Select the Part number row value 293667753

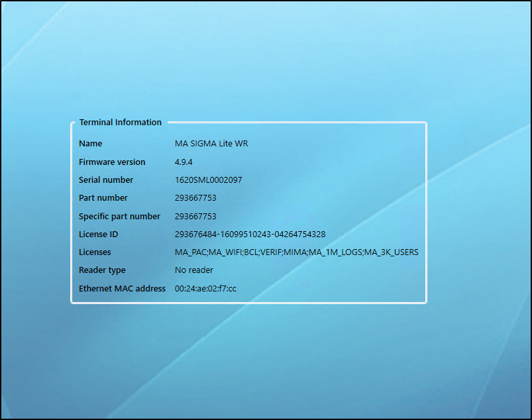point(195,198)
